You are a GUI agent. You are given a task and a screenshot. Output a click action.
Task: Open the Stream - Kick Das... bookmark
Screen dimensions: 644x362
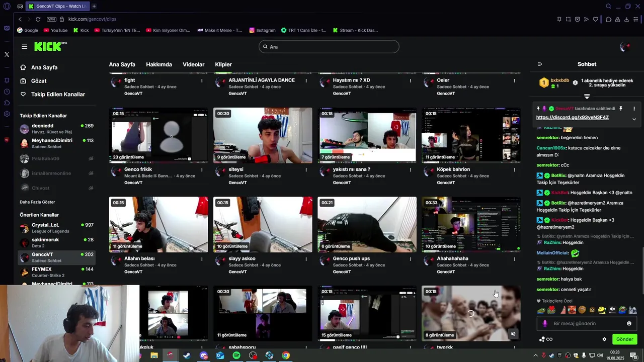[x=355, y=30]
